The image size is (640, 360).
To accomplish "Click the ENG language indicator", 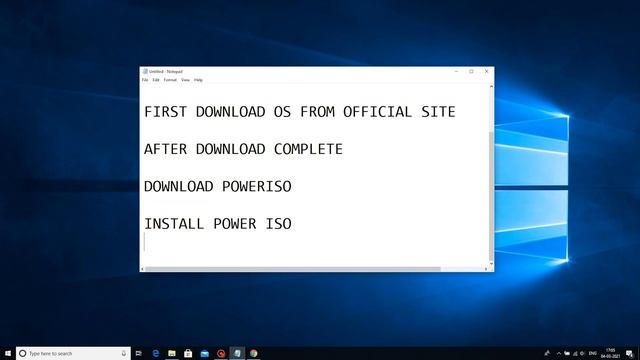I will point(593,353).
